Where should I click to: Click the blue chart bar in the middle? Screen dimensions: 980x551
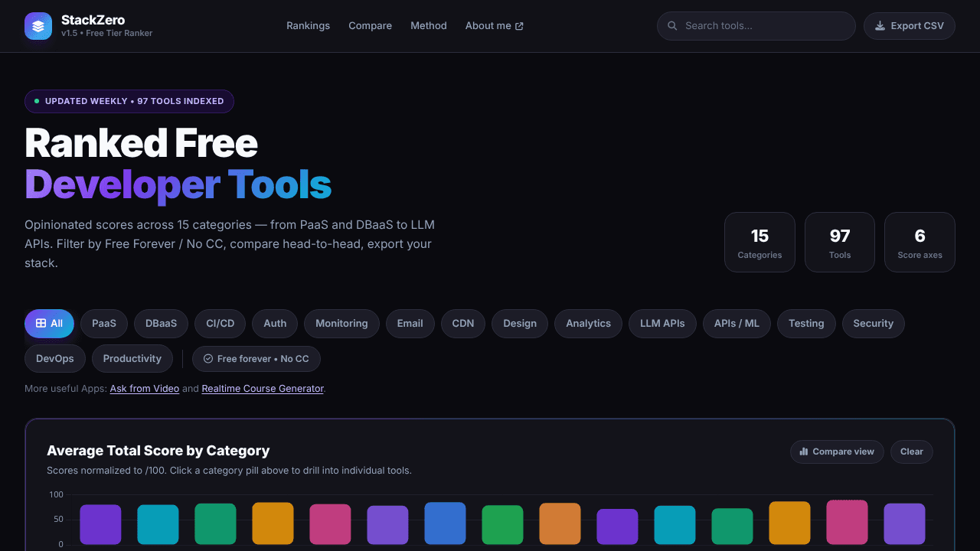(x=445, y=523)
